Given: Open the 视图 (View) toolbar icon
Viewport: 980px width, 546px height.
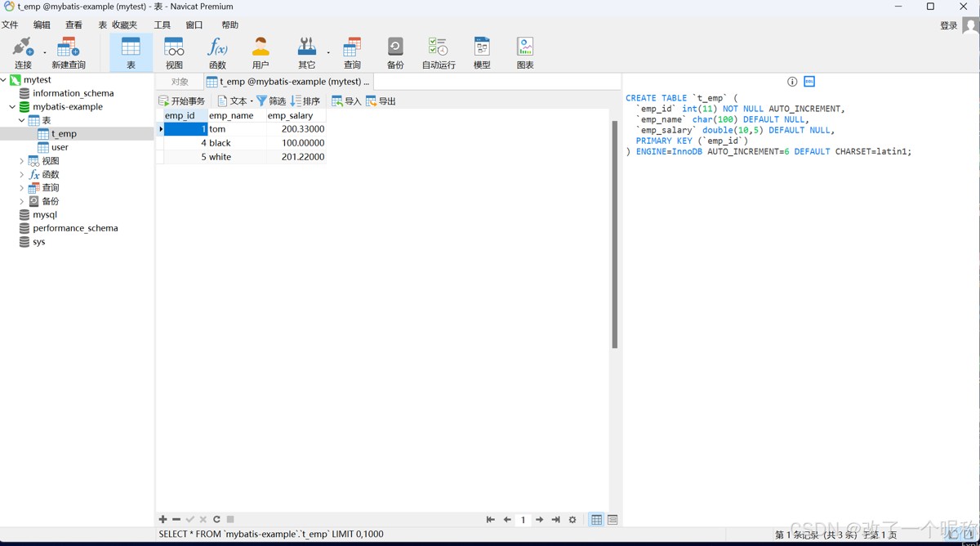Looking at the screenshot, I should [x=174, y=52].
